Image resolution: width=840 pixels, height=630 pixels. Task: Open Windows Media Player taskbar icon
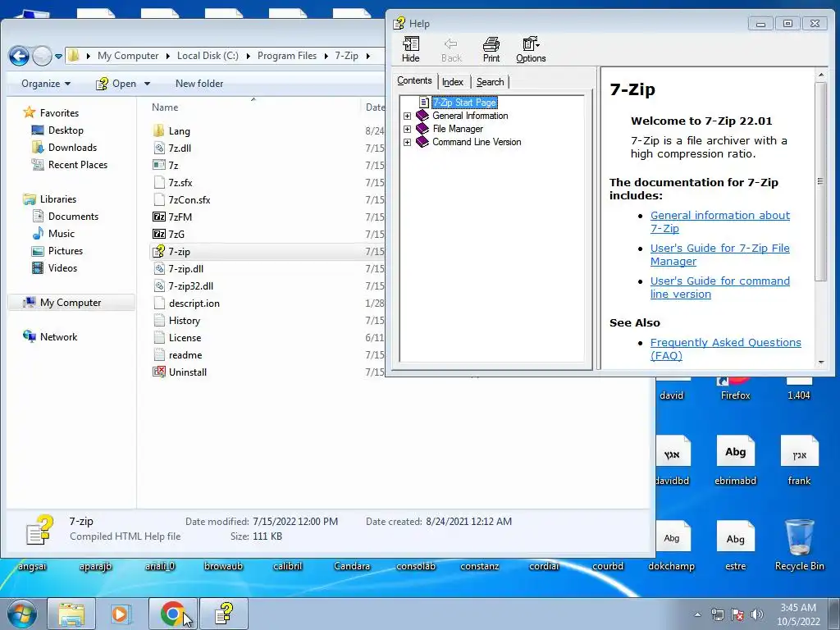[x=121, y=614]
